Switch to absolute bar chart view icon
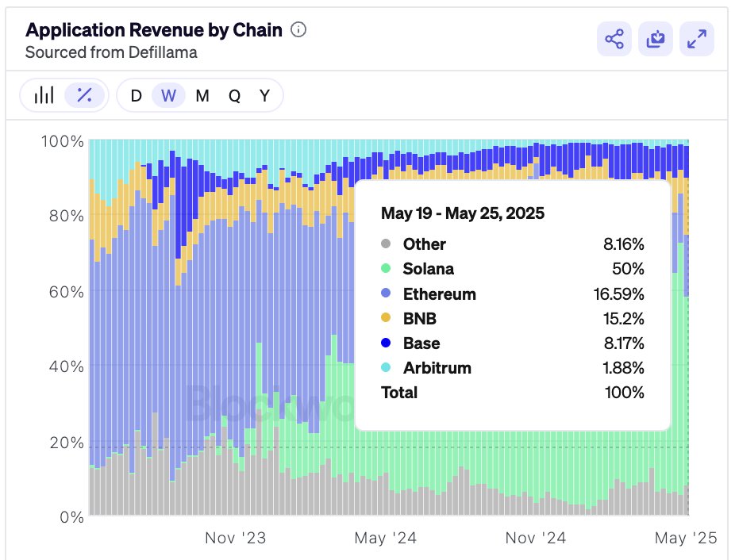 pos(44,94)
